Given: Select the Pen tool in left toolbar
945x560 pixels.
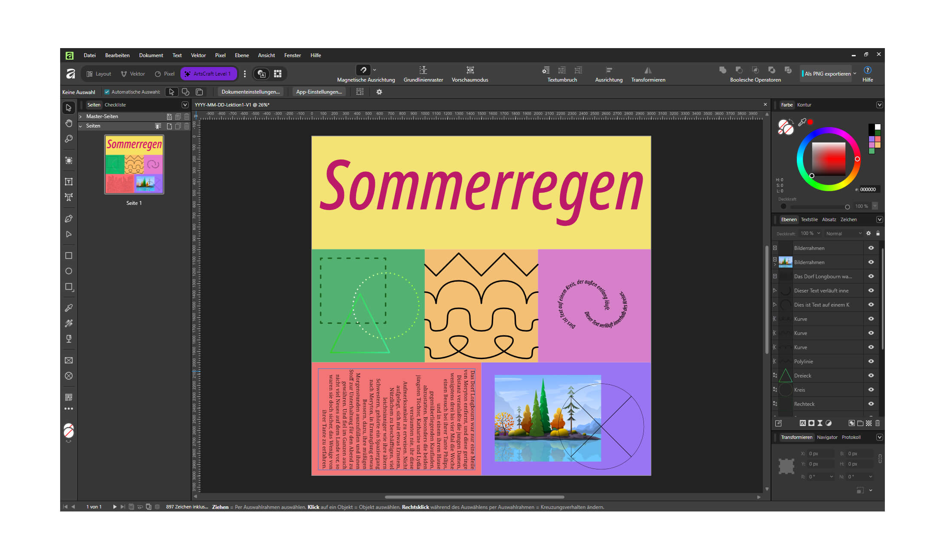Looking at the screenshot, I should click(69, 219).
